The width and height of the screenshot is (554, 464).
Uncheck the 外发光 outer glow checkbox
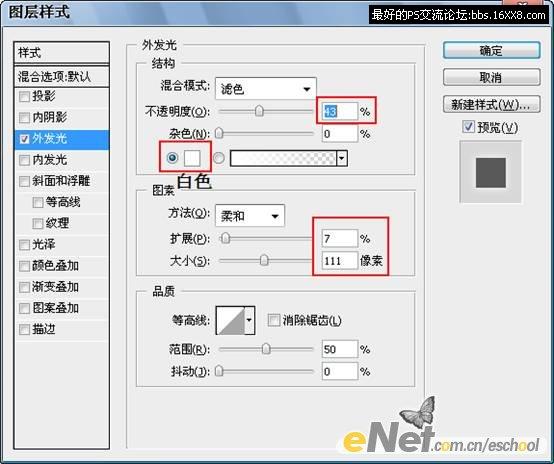coord(24,139)
